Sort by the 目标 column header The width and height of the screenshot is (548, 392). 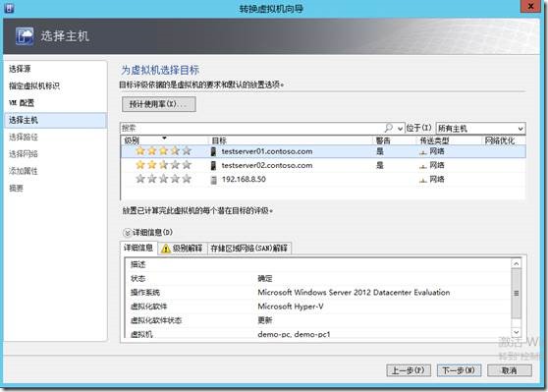tap(290, 140)
